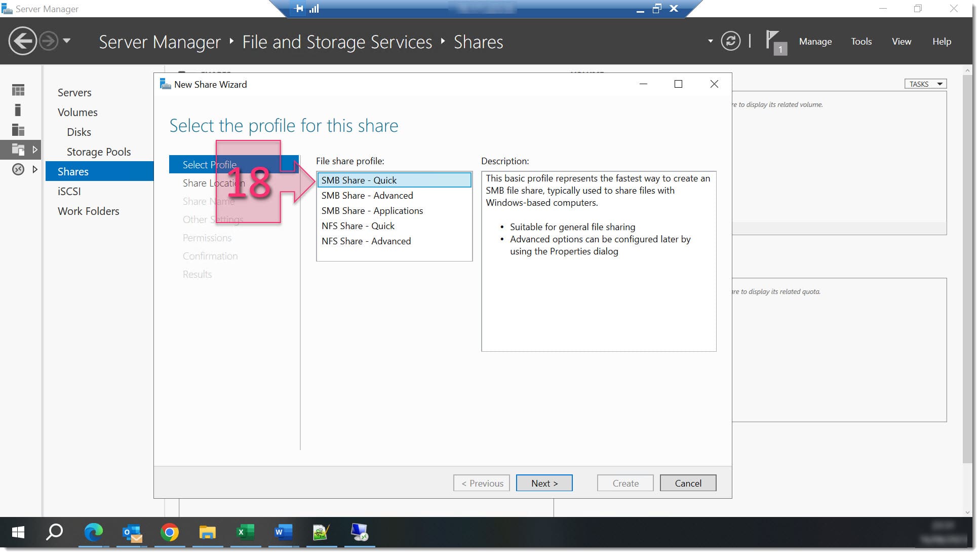Click Results wizard step

point(197,274)
